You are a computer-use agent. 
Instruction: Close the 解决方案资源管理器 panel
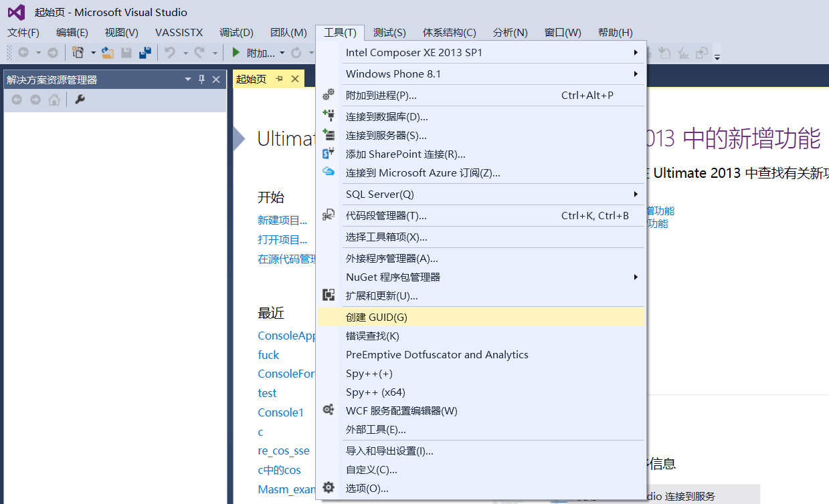click(216, 80)
